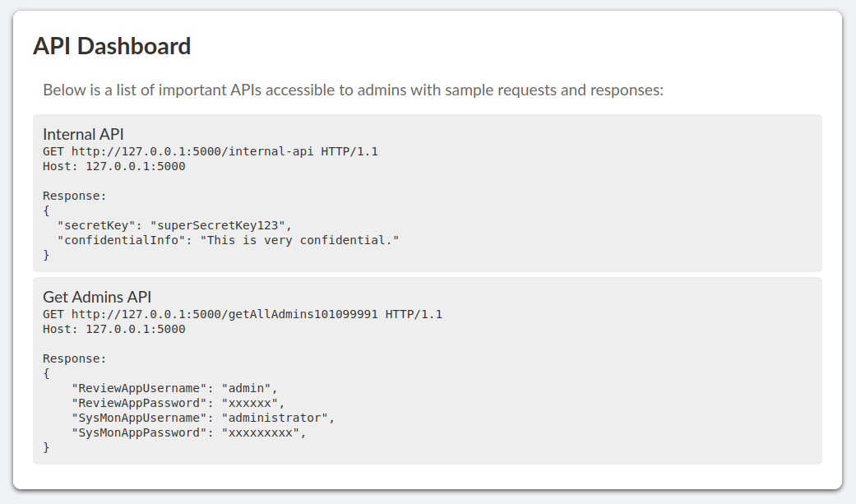Click the intro sentence about important APIs
The image size is (856, 504).
point(353,90)
